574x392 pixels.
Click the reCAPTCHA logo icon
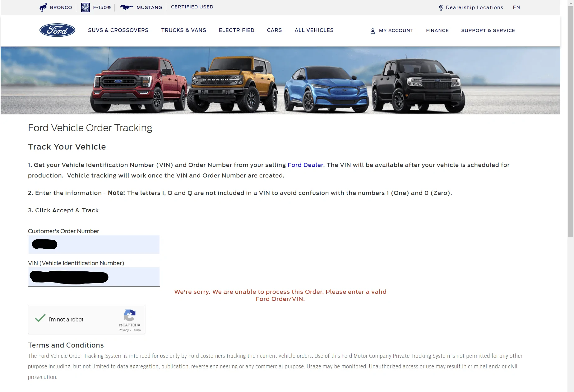point(130,315)
